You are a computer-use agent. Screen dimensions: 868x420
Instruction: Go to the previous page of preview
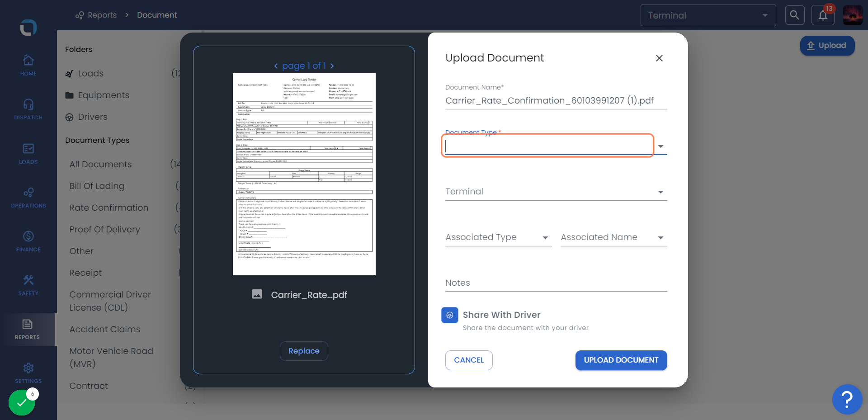click(276, 66)
